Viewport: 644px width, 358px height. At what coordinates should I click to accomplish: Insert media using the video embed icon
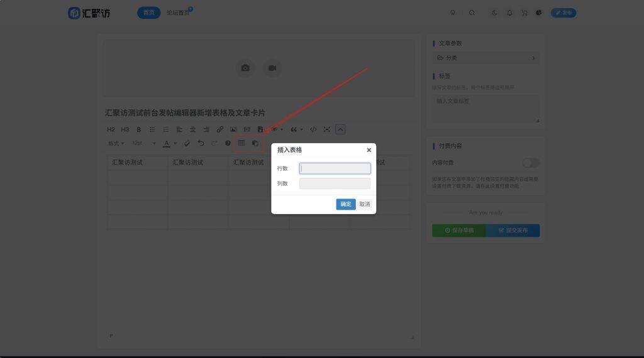247,129
